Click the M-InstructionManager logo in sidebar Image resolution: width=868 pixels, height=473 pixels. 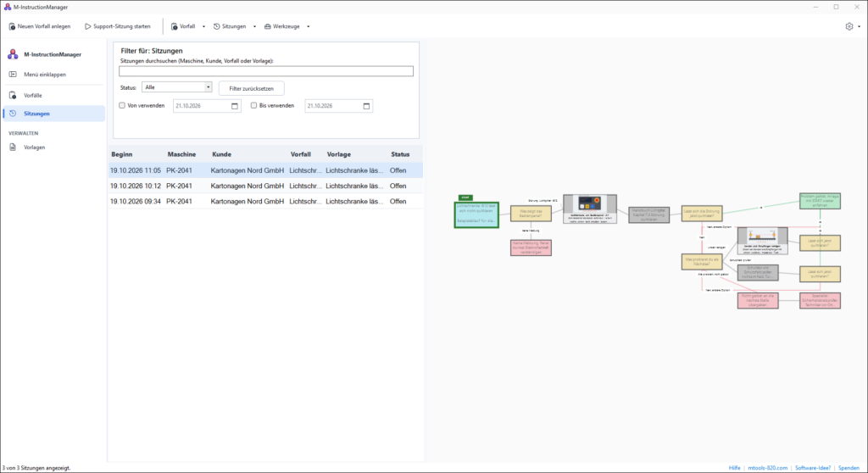pos(13,54)
